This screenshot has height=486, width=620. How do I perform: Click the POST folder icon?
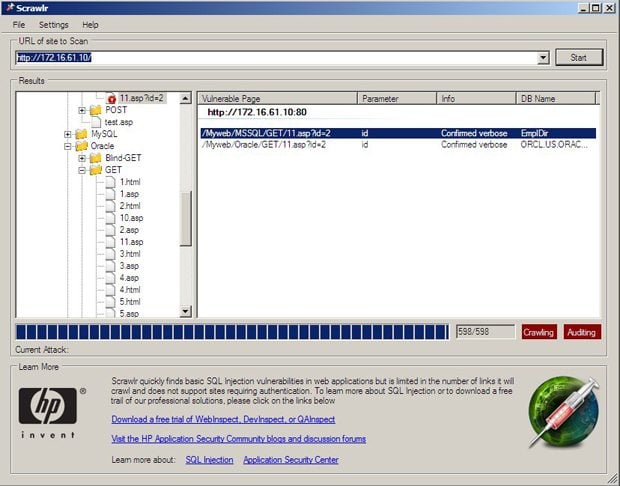[x=96, y=110]
